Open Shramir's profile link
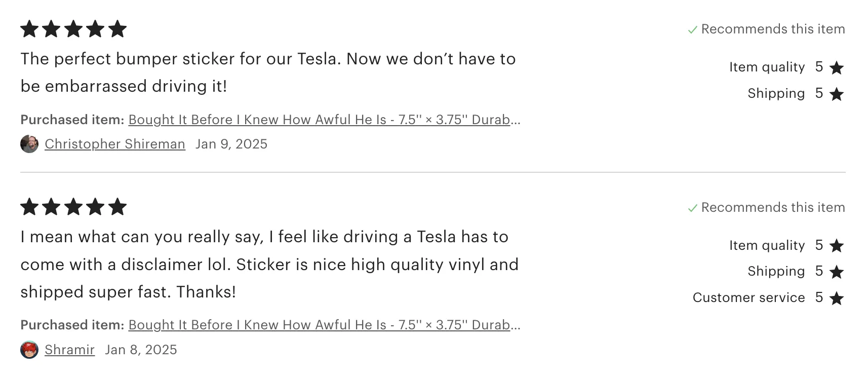 69,350
